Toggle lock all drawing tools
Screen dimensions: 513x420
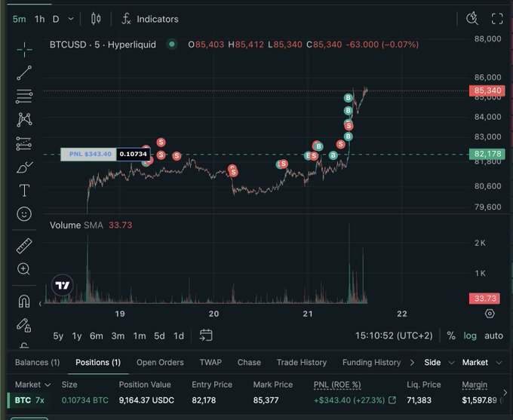(23, 325)
